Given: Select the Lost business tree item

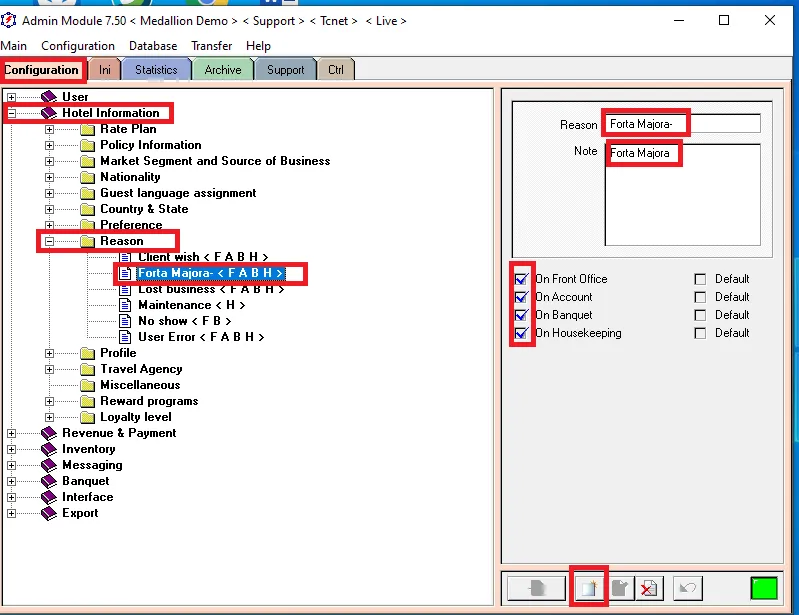Looking at the screenshot, I should 211,289.
